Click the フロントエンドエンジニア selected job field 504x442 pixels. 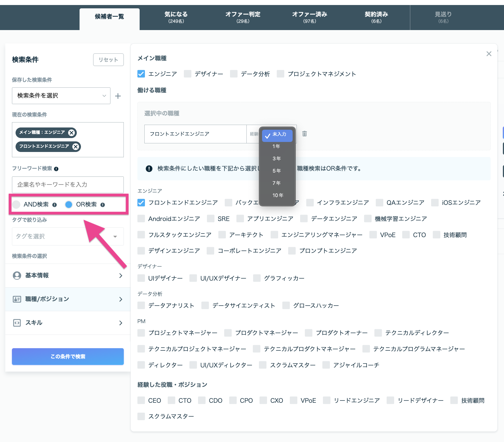click(x=196, y=134)
